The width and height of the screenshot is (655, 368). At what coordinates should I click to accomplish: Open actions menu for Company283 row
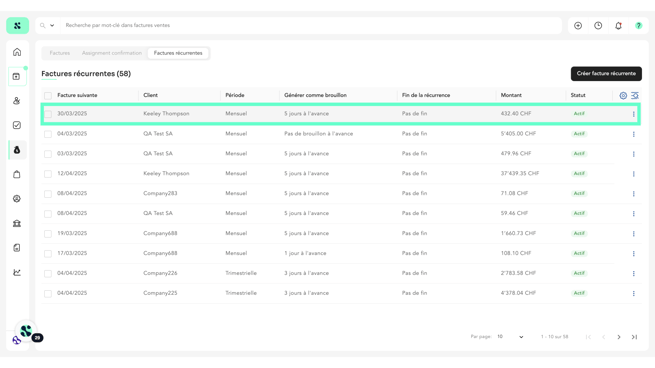pos(633,194)
